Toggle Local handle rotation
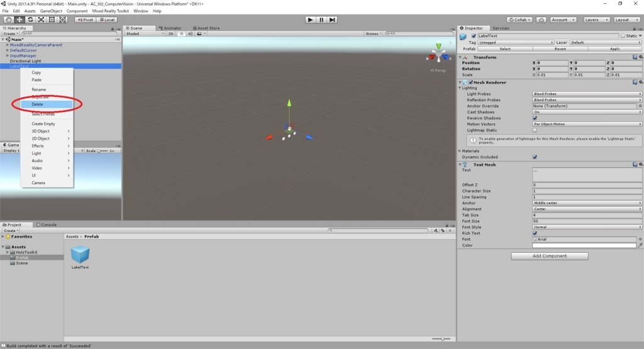 108,19
